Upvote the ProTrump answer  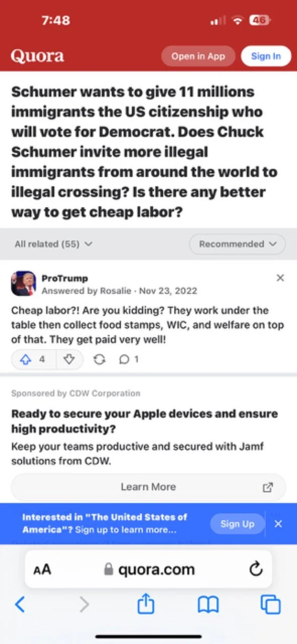(x=33, y=360)
